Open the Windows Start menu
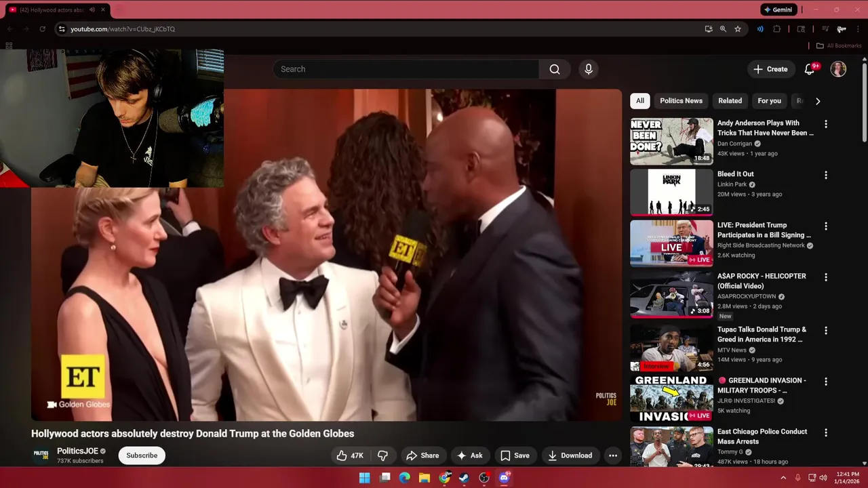868x488 pixels. click(x=364, y=478)
